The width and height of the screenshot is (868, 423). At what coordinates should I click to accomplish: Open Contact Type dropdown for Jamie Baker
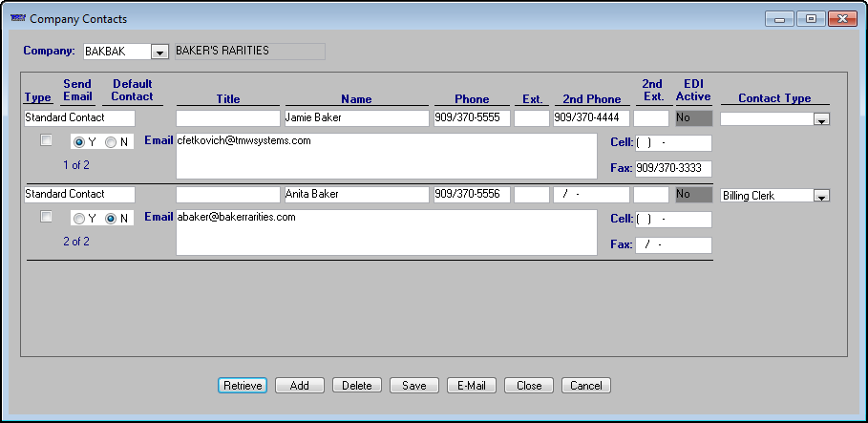(x=821, y=119)
